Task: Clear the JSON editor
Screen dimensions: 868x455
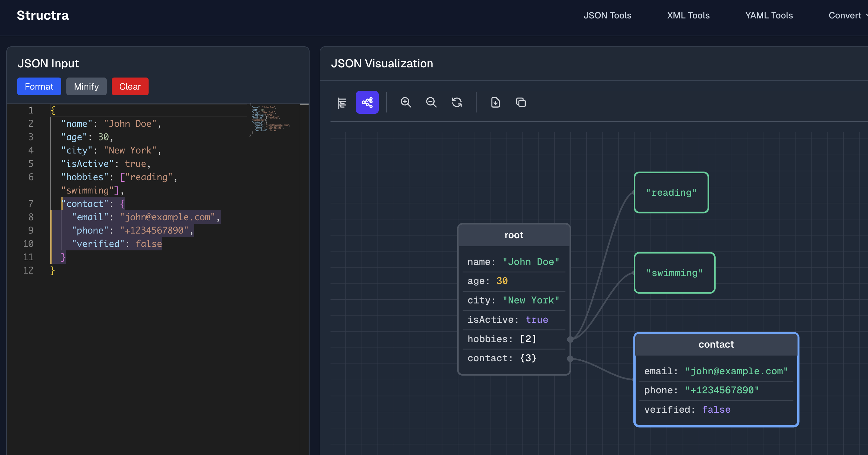Action: [x=130, y=87]
